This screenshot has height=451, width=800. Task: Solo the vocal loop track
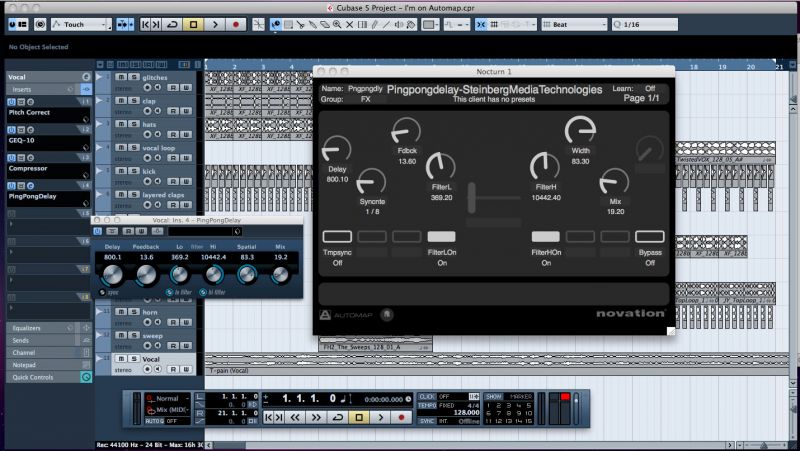click(133, 147)
